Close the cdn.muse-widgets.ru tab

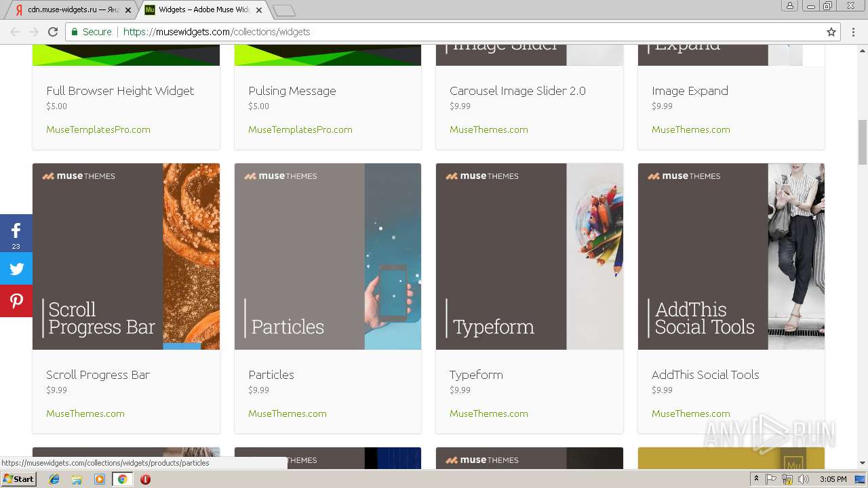(128, 10)
